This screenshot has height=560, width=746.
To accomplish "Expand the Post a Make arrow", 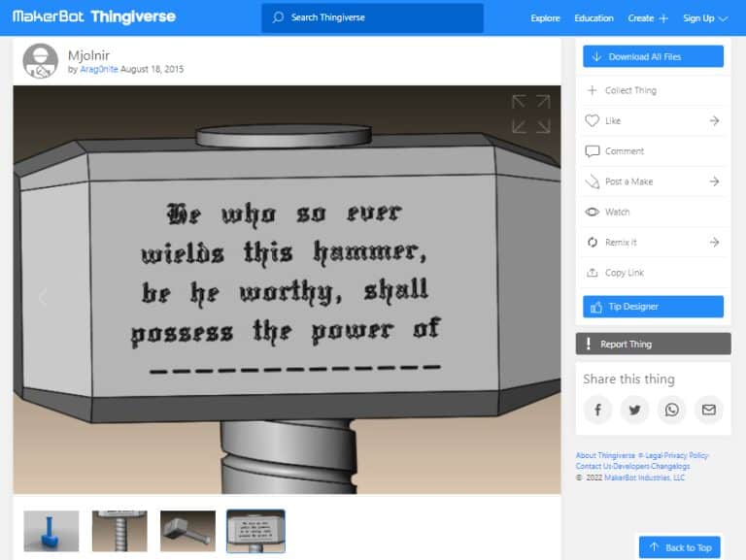I will click(x=714, y=181).
